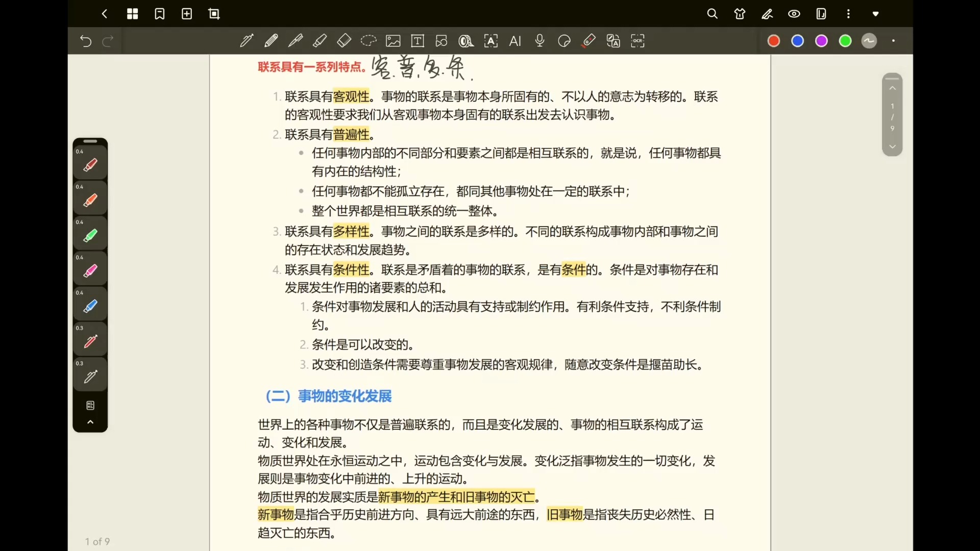Image resolution: width=980 pixels, height=551 pixels.
Task: Undo the last action
Action: [x=86, y=41]
